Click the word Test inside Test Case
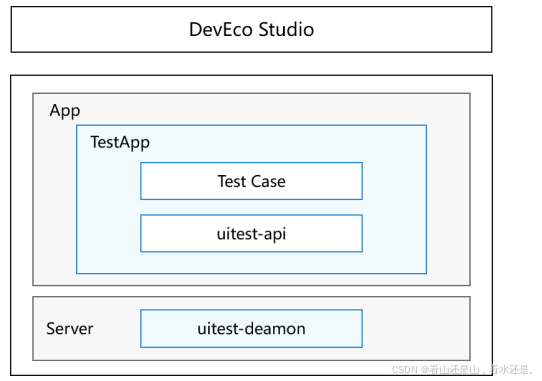The width and height of the screenshot is (542, 381). pos(231,181)
